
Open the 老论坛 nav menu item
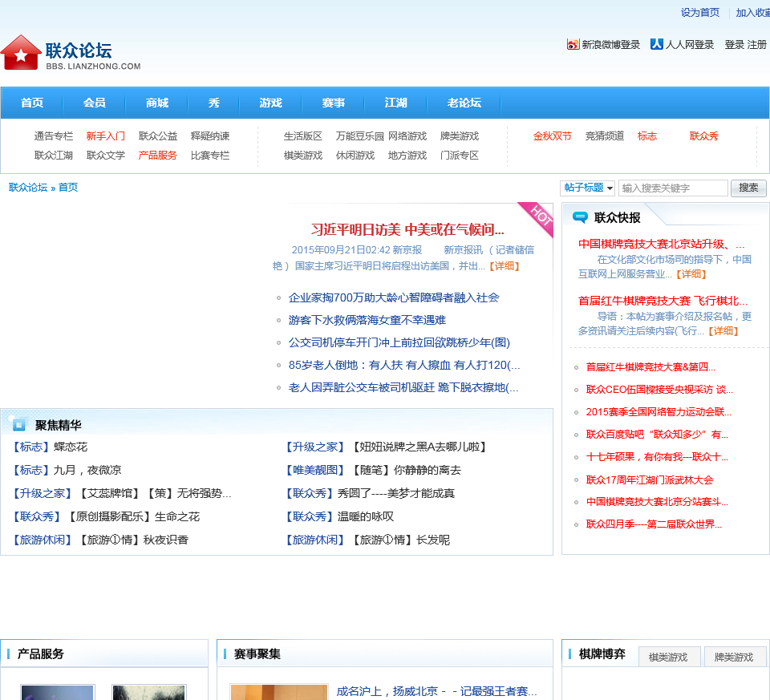pyautogui.click(x=464, y=103)
